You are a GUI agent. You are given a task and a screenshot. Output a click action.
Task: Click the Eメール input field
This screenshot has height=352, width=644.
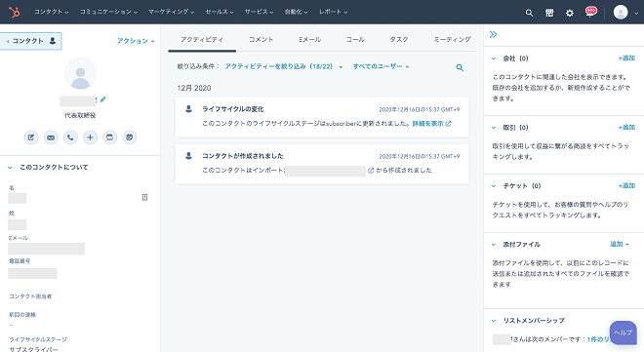click(46, 249)
